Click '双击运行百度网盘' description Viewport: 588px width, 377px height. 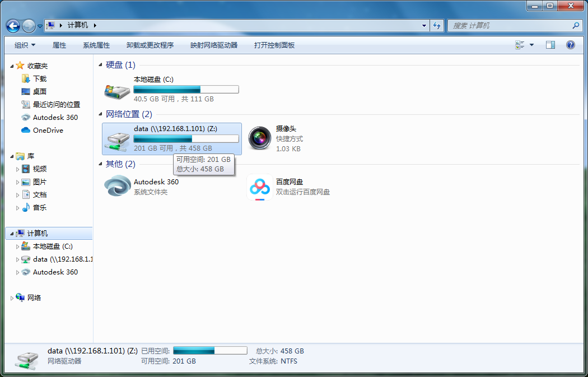[303, 192]
